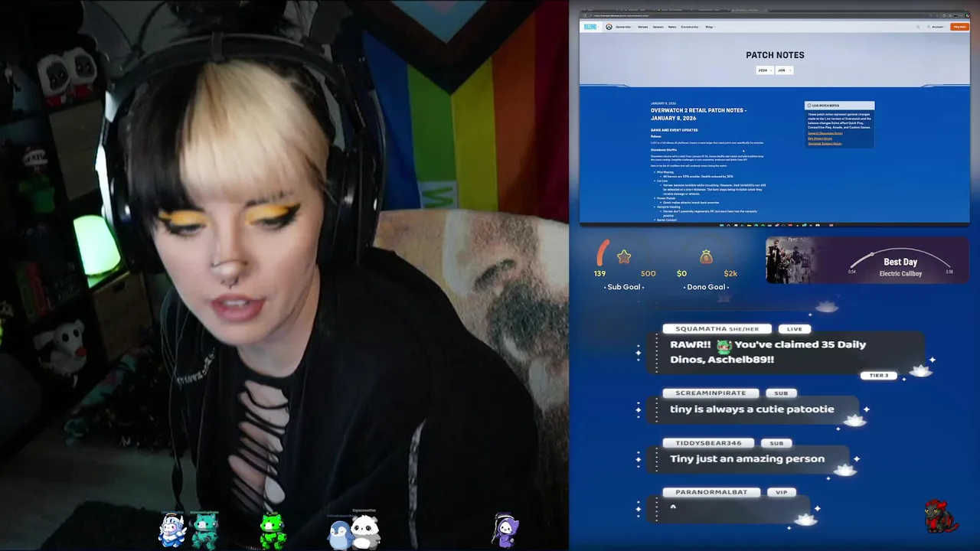
Task: Click the 'Electric Callboy' artist name
Action: [900, 273]
